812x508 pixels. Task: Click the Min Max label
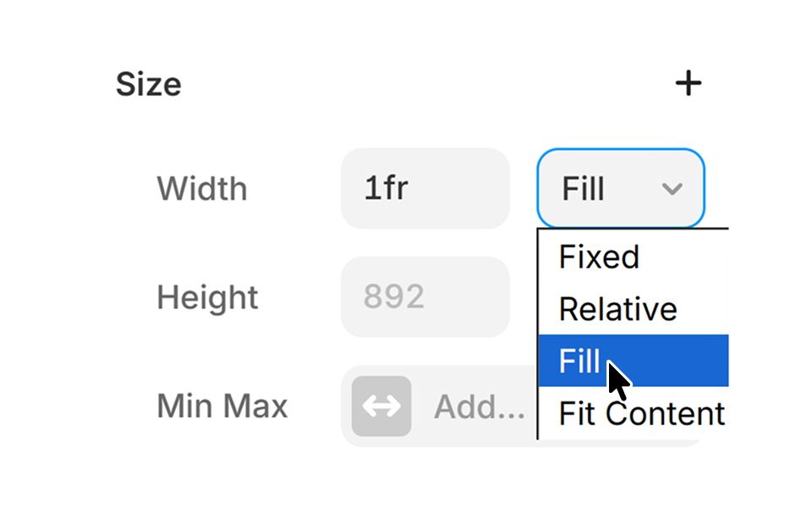click(x=222, y=406)
